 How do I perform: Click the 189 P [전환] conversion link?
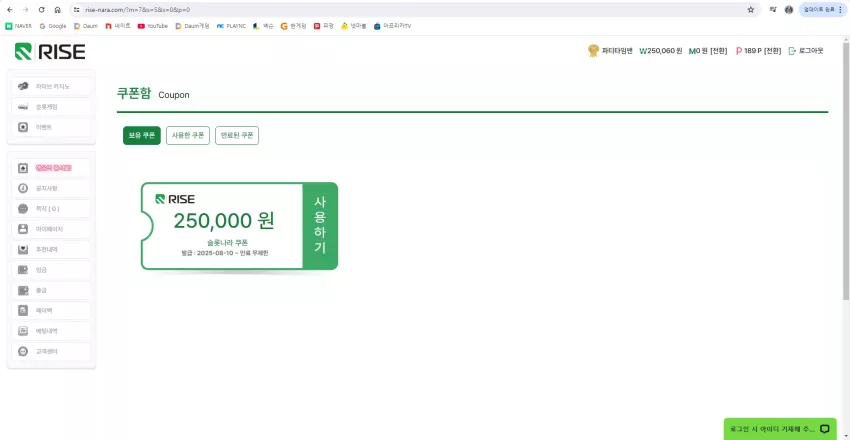point(758,51)
